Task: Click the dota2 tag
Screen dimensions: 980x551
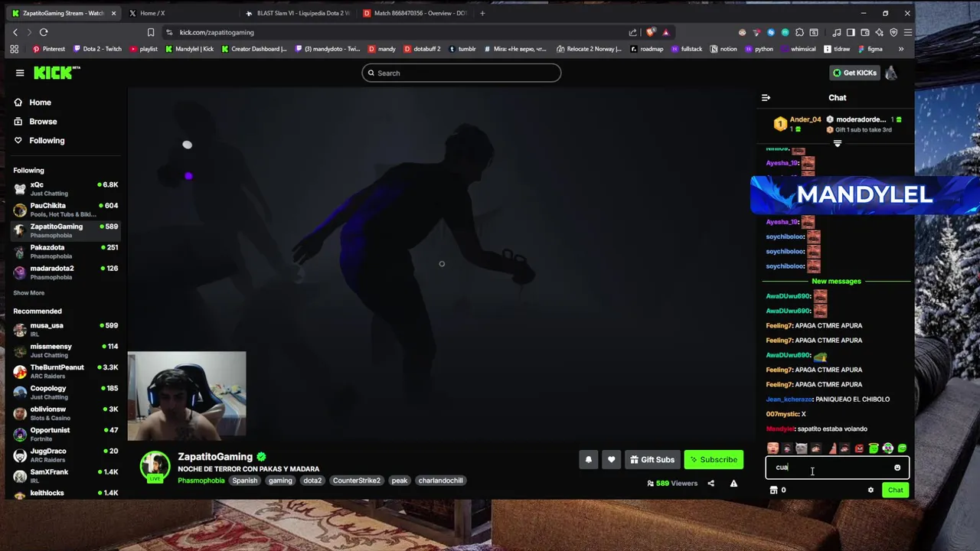Action: coord(312,481)
